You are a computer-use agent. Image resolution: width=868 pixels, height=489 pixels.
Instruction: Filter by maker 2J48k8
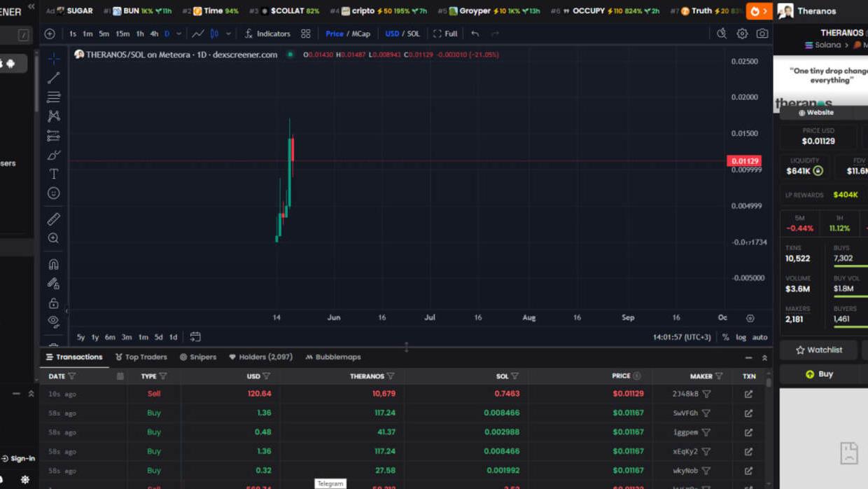coord(706,394)
